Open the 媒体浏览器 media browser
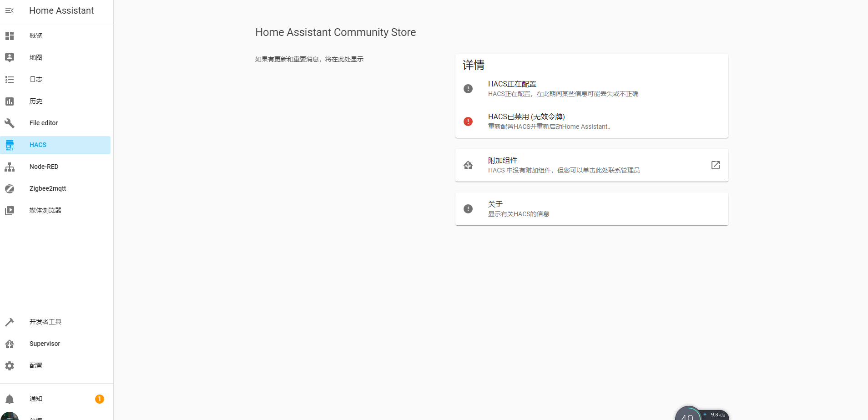868x420 pixels. coord(56,210)
